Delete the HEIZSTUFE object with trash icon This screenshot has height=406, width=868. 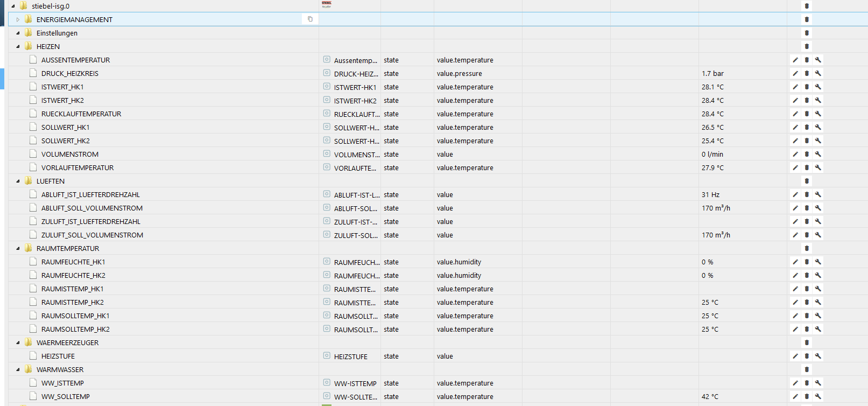(x=807, y=356)
